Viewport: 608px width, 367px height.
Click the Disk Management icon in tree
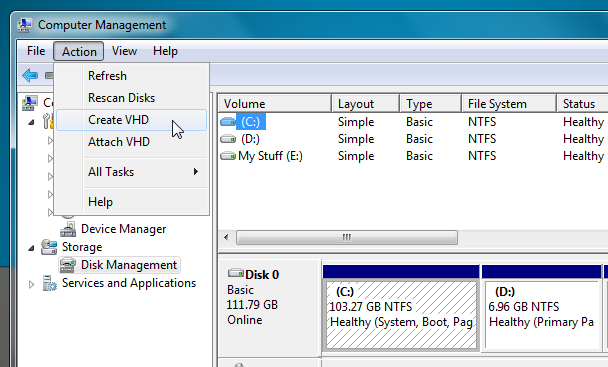click(x=68, y=265)
